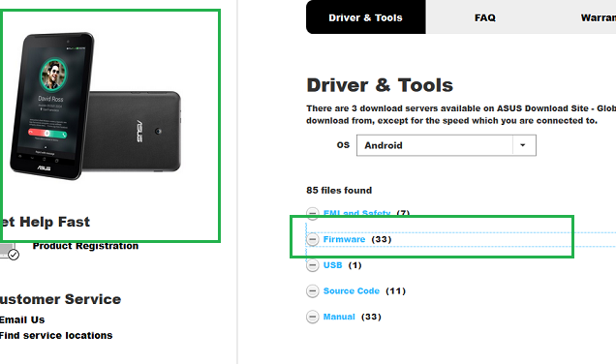
Task: Collapse the EMI and Safety category icon
Action: [312, 213]
